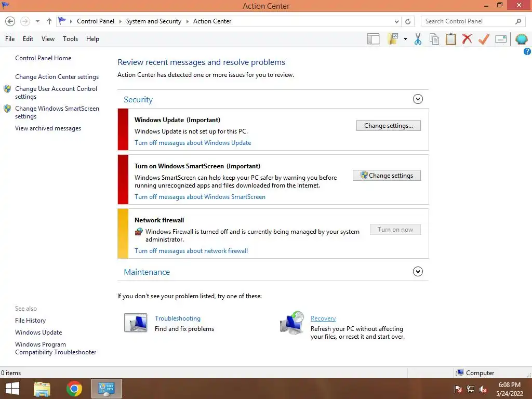Refresh the Action Center page
The image size is (532, 399).
click(x=408, y=21)
